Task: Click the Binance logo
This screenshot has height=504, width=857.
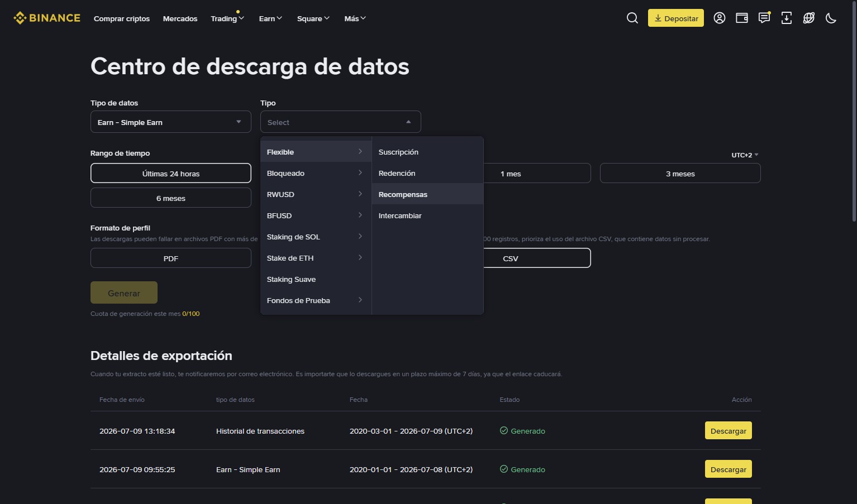Action: click(x=47, y=18)
